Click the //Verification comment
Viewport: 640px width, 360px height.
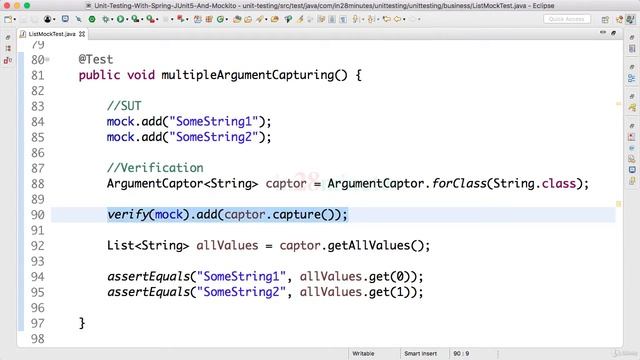coord(155,168)
